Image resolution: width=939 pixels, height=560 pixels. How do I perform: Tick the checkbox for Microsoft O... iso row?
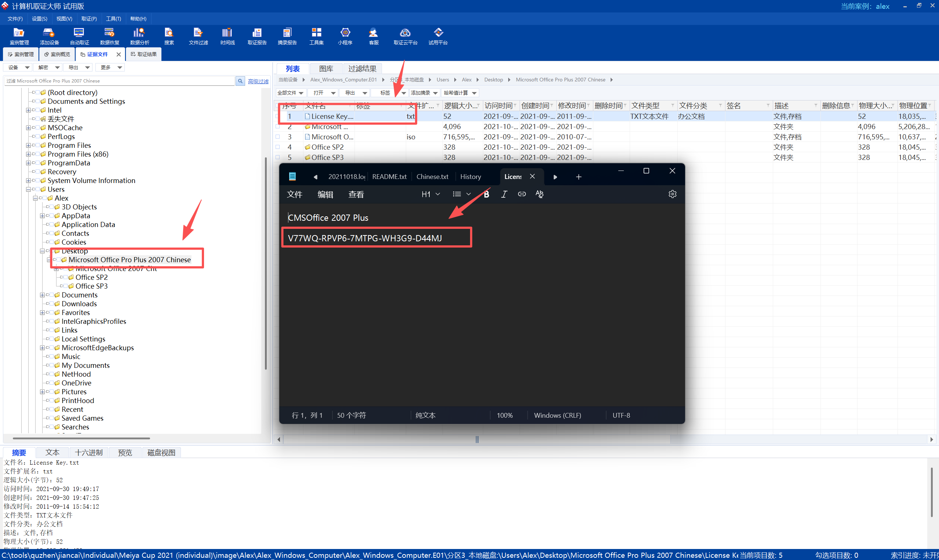coord(278,136)
